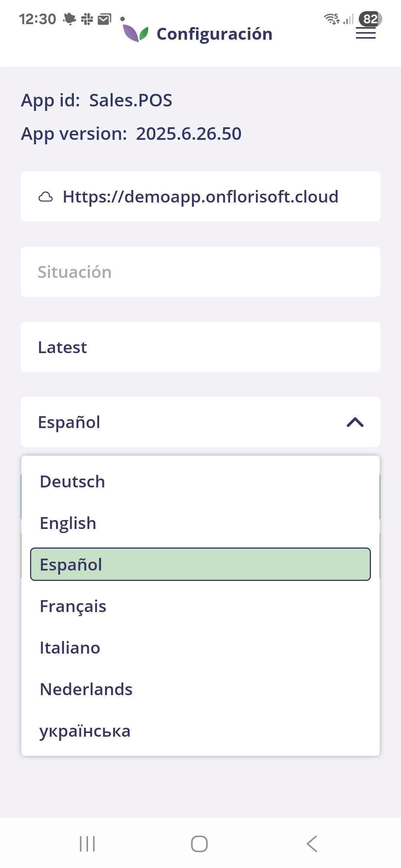401x868 pixels.
Task: Tap the battery indicator in status bar
Action: (x=370, y=19)
